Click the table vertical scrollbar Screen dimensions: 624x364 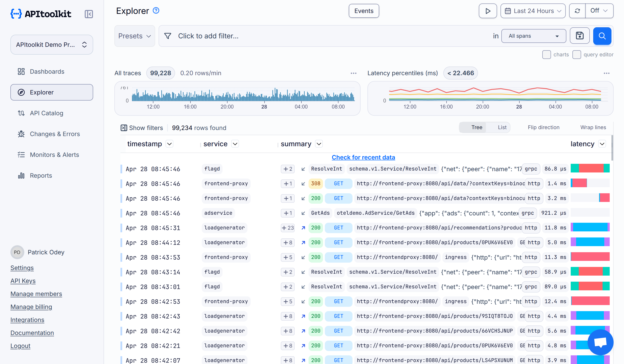pyautogui.click(x=612, y=148)
